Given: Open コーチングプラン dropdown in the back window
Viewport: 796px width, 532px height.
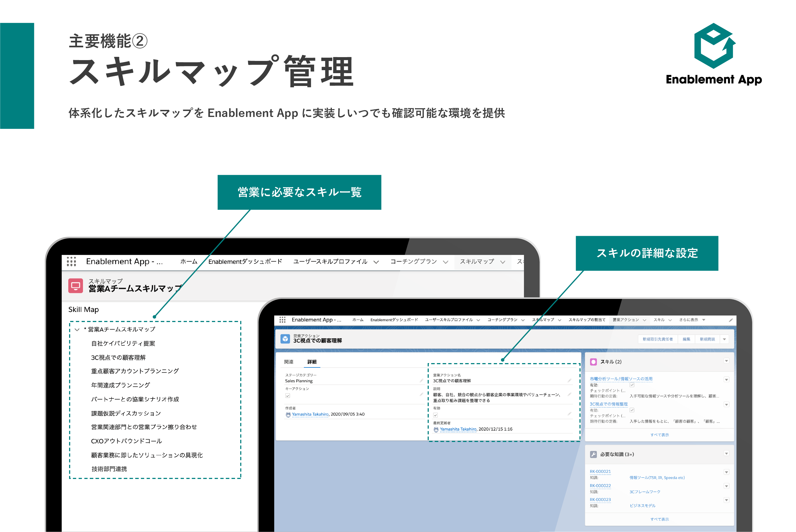Looking at the screenshot, I should (446, 262).
